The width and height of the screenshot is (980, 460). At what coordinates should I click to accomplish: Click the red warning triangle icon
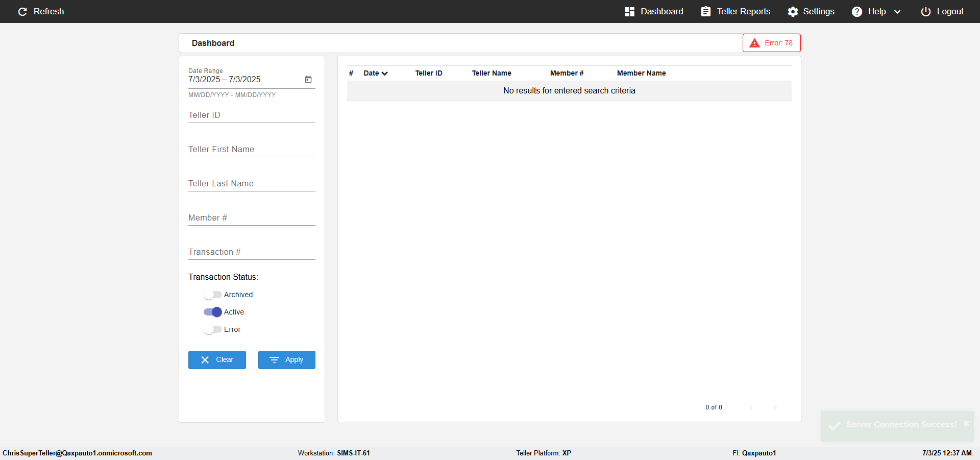click(x=754, y=43)
